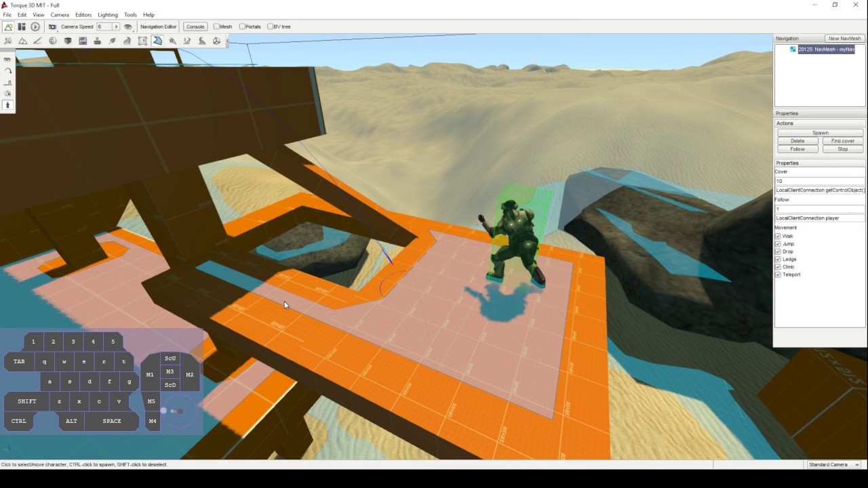Click the eye visibility options icon in top toolbar
868x488 pixels.
[127, 26]
